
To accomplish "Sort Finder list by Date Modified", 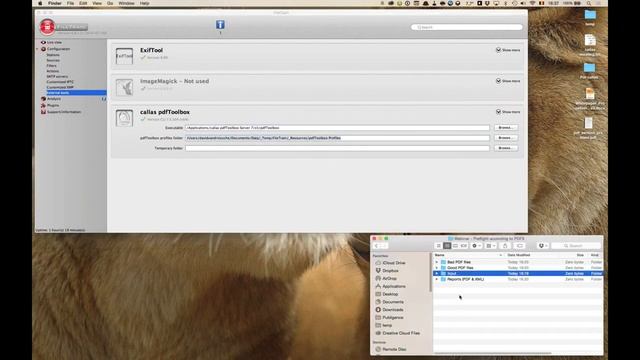I will 518,255.
